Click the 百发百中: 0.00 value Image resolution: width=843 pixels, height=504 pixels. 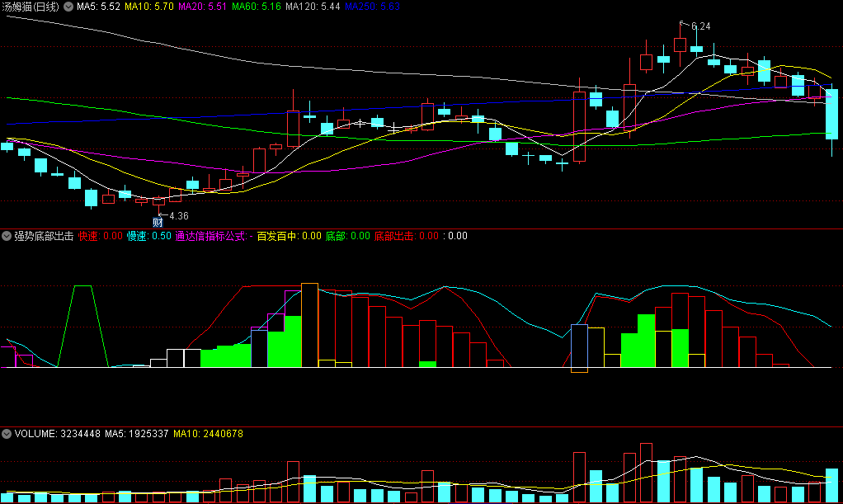(x=290, y=236)
